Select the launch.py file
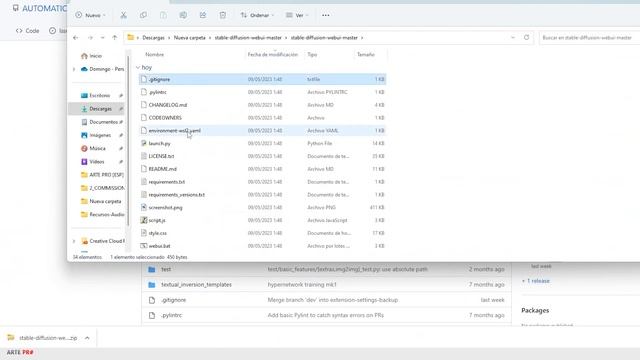This screenshot has width=640, height=360. pos(262,143)
